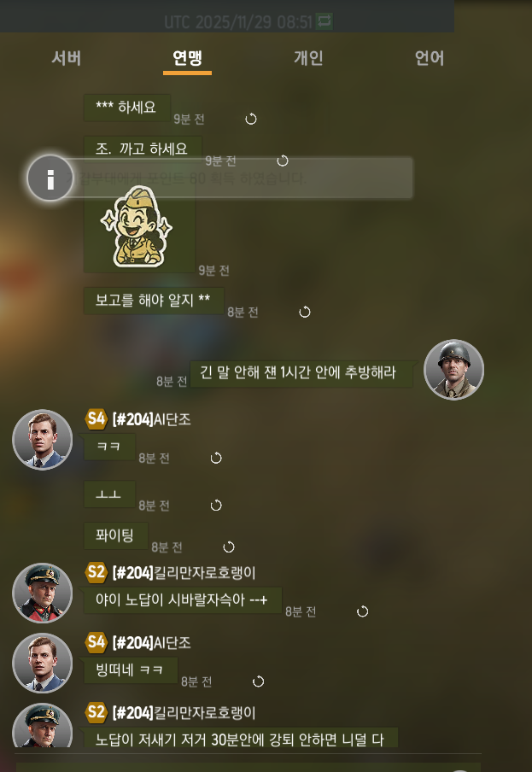Click translate icon beside first 'ㅋㅋ' message
This screenshot has width=532, height=772.
[x=216, y=459]
